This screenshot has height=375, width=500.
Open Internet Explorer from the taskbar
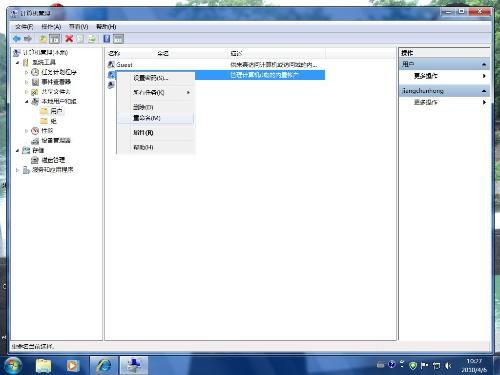[x=104, y=365]
